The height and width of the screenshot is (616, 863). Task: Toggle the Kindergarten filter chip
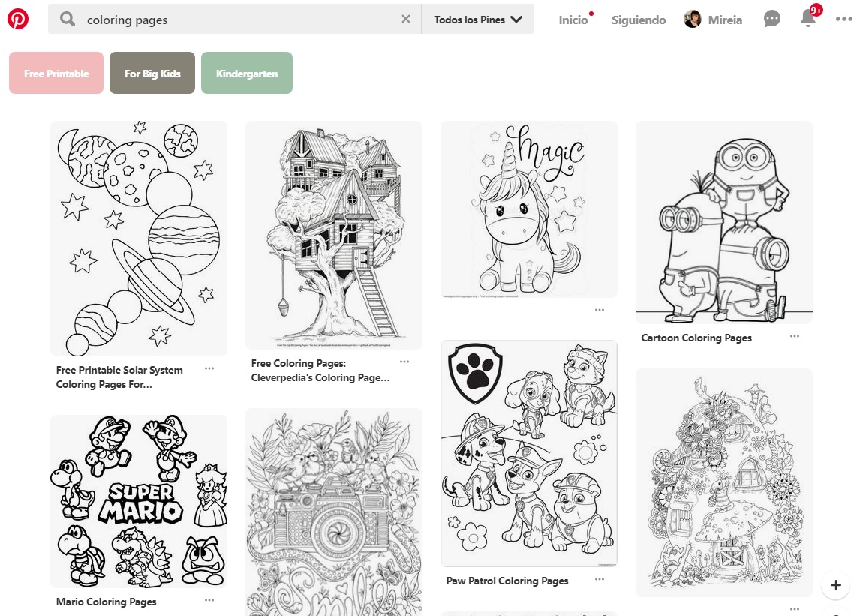[x=246, y=73]
